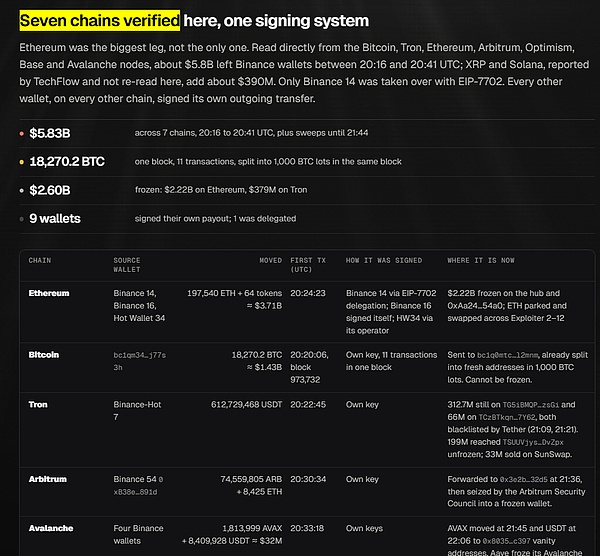
Task: Click the '20:22:45' first-tx time
Action: 308,404
